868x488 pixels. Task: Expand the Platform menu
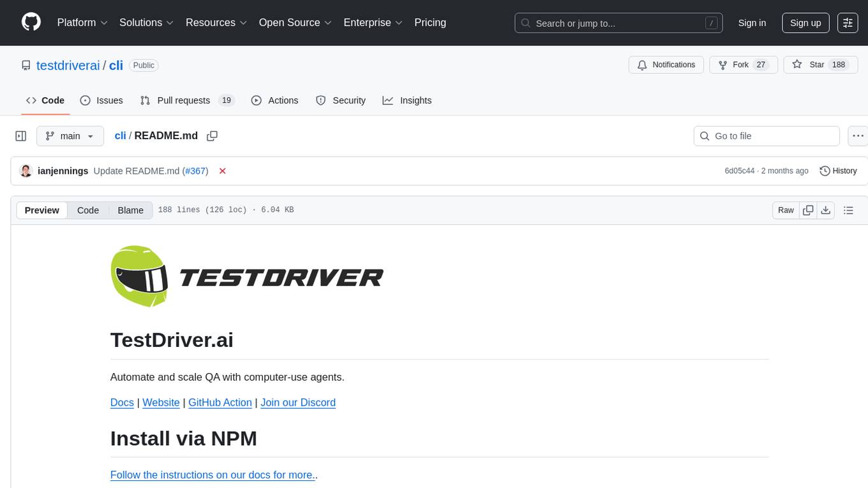(x=82, y=22)
